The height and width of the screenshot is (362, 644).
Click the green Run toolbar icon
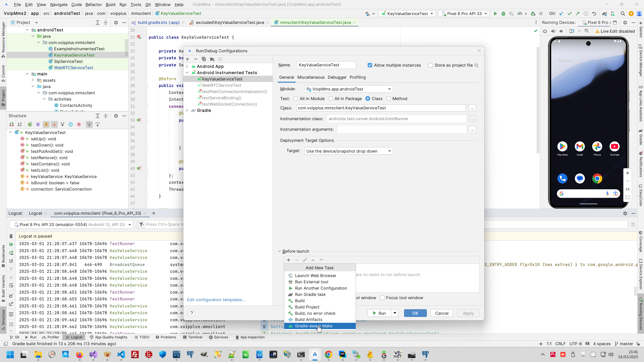coord(495,14)
